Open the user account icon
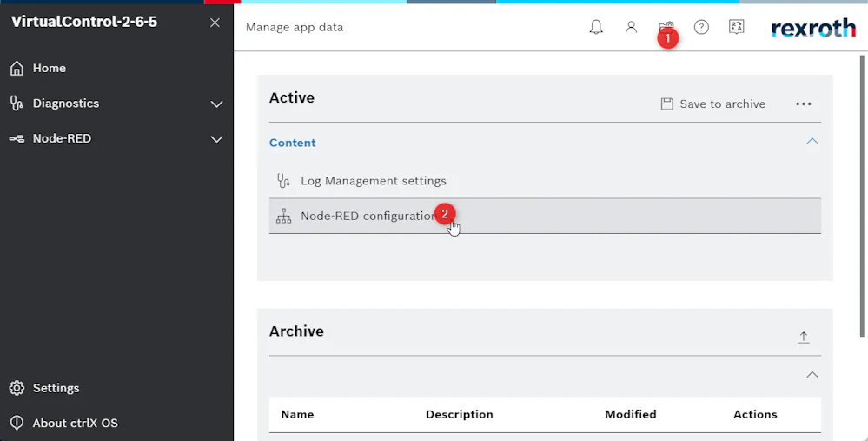 click(631, 27)
